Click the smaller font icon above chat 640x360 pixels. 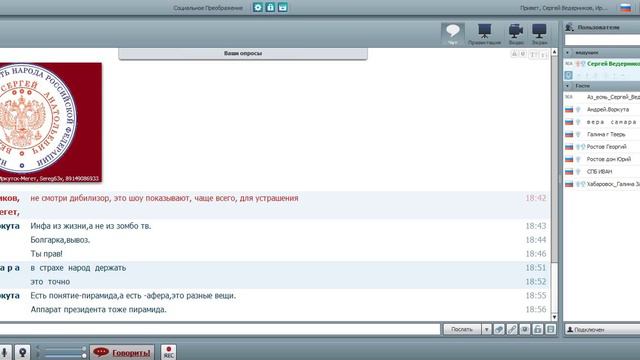523,54
